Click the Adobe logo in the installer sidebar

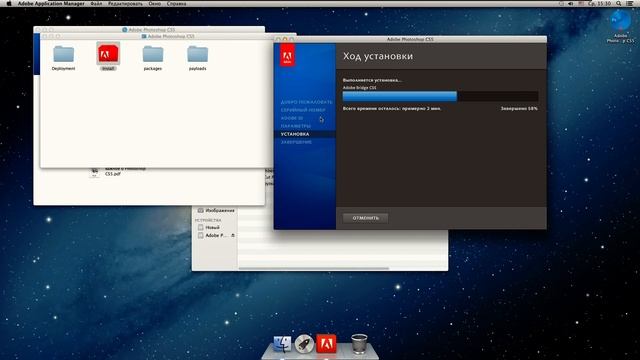pyautogui.click(x=287, y=55)
